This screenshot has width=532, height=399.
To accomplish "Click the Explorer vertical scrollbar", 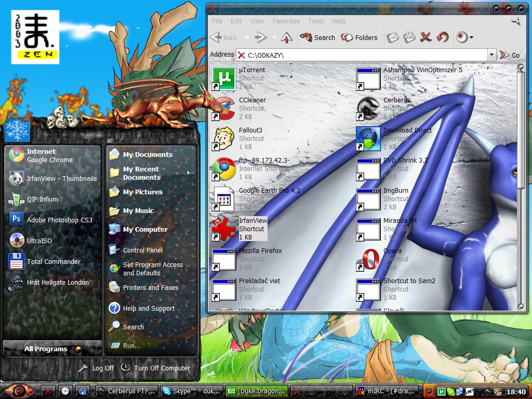I will (521, 187).
